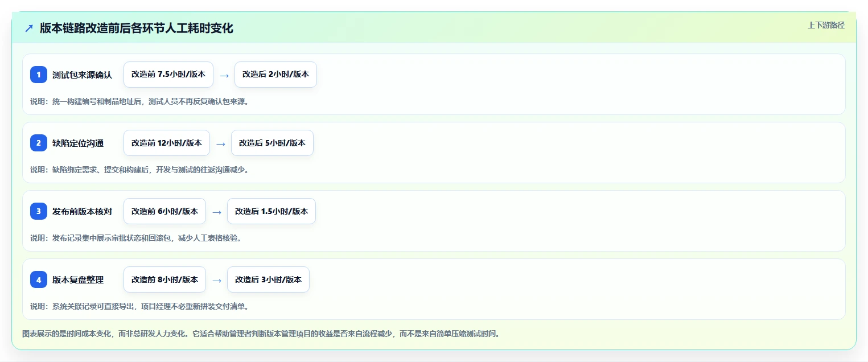Click the arrow between 12小时 and 5小时 boxes
Image resolution: width=868 pixels, height=362 pixels.
coord(220,143)
